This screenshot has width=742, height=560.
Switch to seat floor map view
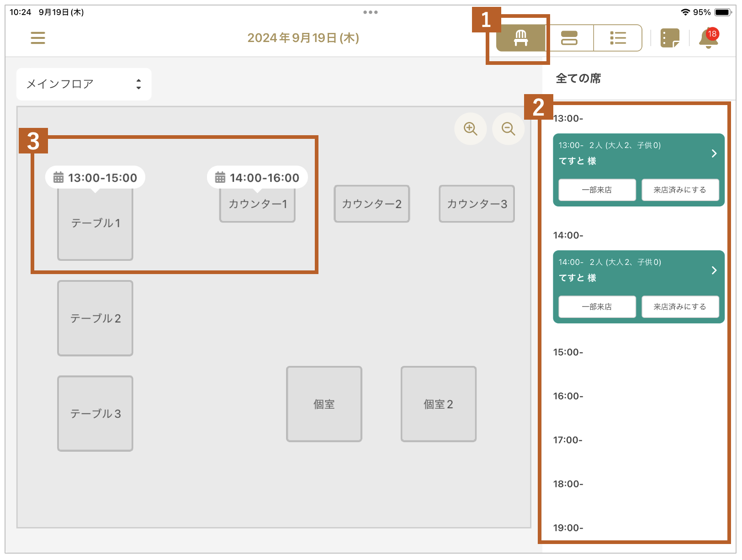(x=521, y=38)
